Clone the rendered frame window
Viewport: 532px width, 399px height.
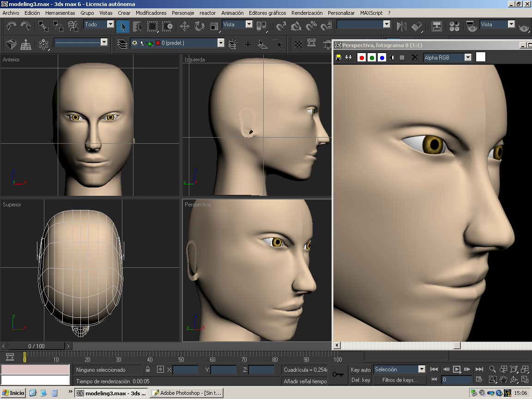[349, 57]
